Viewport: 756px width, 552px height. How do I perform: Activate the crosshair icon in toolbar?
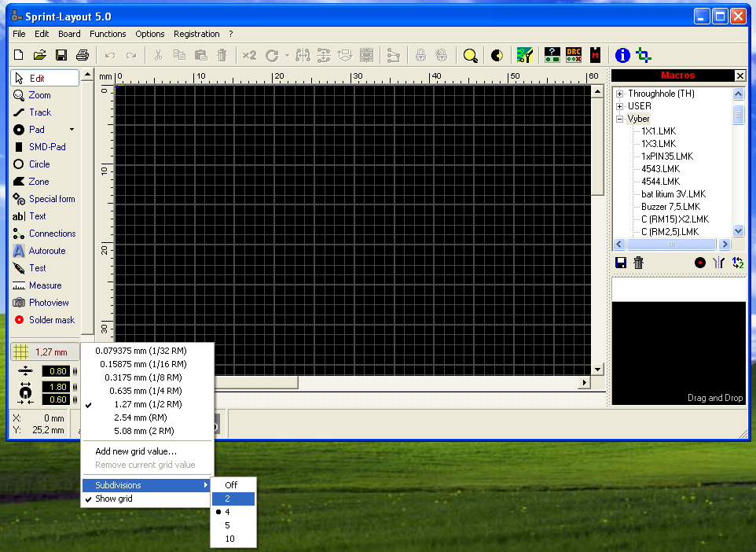[x=644, y=56]
